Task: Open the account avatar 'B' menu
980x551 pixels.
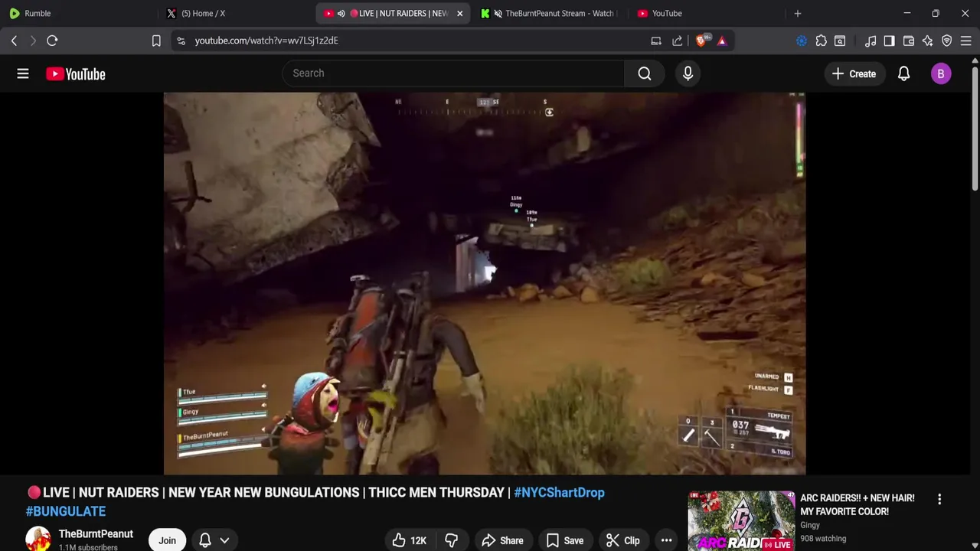Action: [x=941, y=73]
